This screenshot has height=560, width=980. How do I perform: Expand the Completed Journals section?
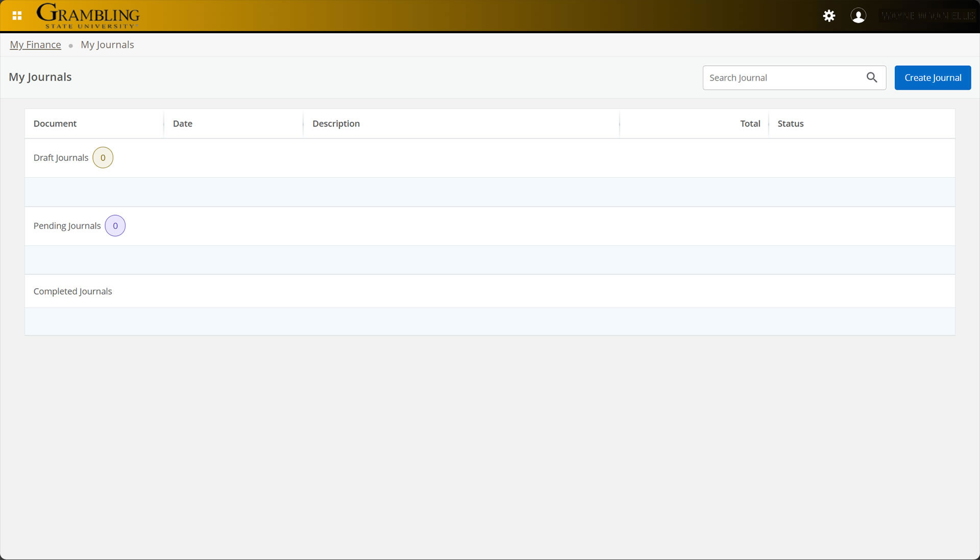click(72, 291)
